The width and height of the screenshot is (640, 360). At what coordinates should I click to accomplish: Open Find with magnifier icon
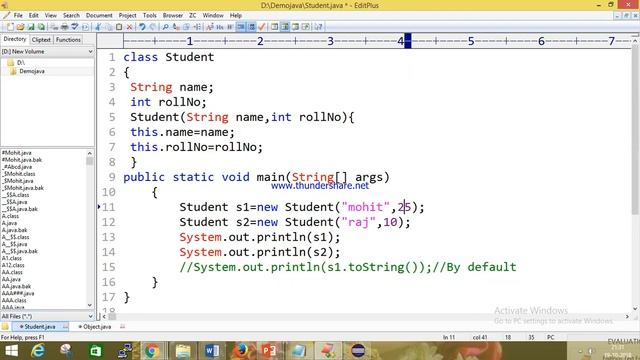165,27
